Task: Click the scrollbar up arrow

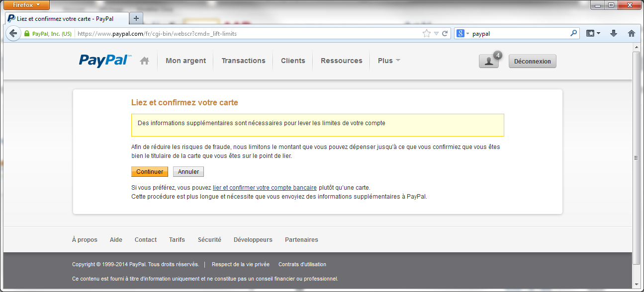Action: click(x=636, y=47)
